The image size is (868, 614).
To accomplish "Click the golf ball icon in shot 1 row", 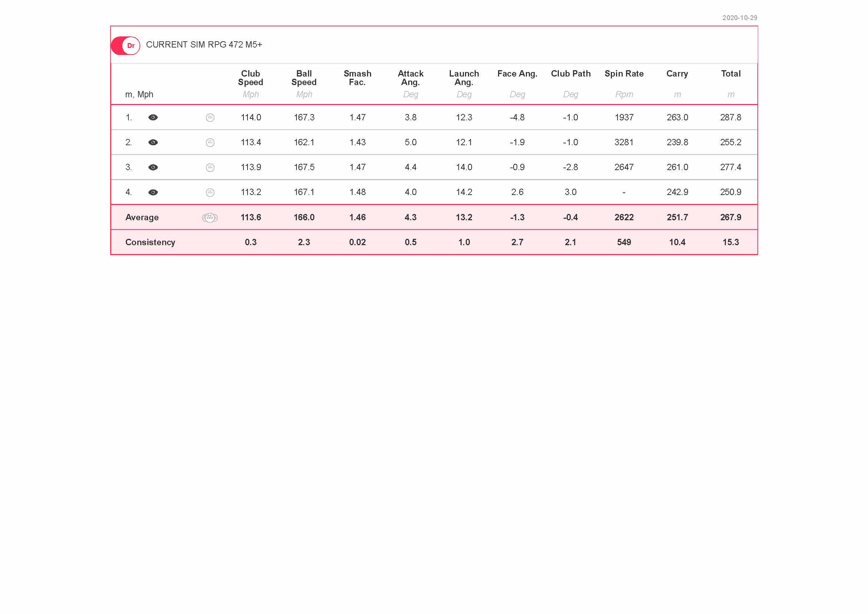I will click(210, 118).
